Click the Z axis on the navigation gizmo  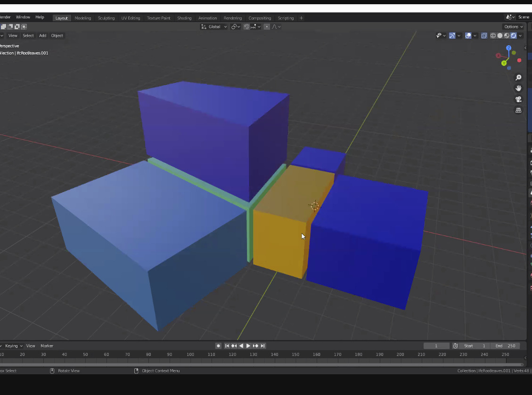tap(508, 48)
